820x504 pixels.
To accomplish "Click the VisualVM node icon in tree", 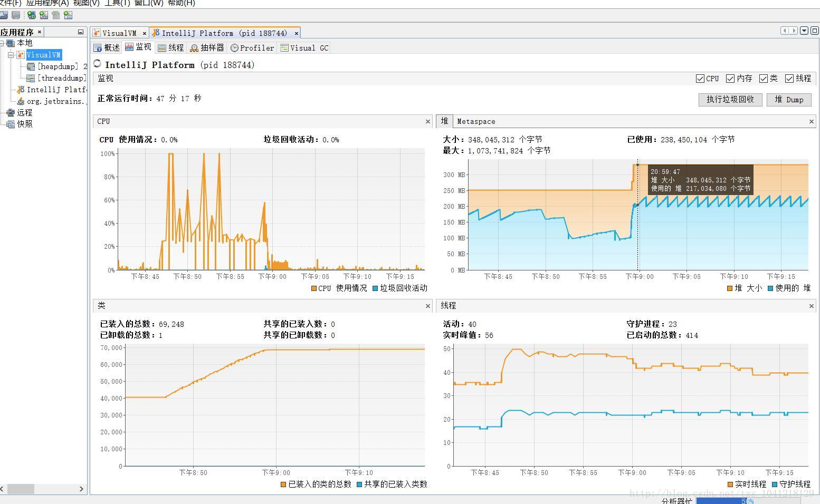I will [21, 55].
